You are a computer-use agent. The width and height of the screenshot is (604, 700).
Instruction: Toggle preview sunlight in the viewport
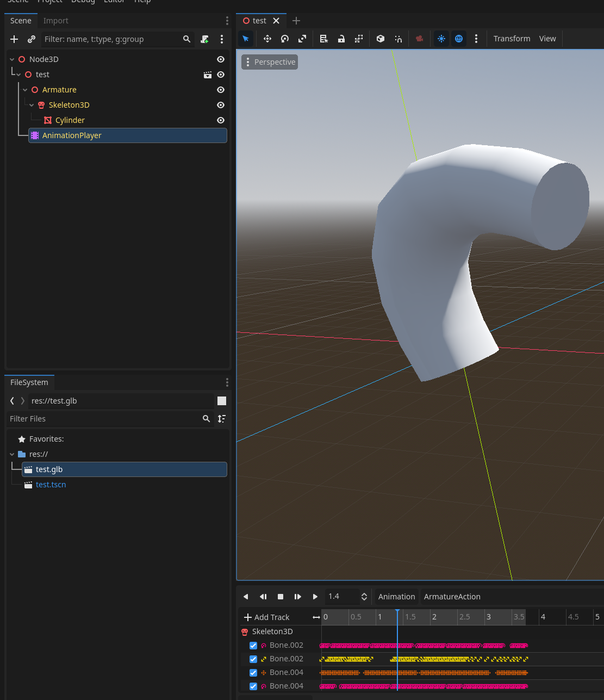tap(441, 39)
